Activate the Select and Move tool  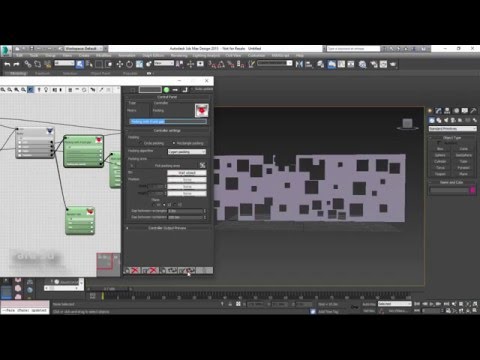(120, 64)
